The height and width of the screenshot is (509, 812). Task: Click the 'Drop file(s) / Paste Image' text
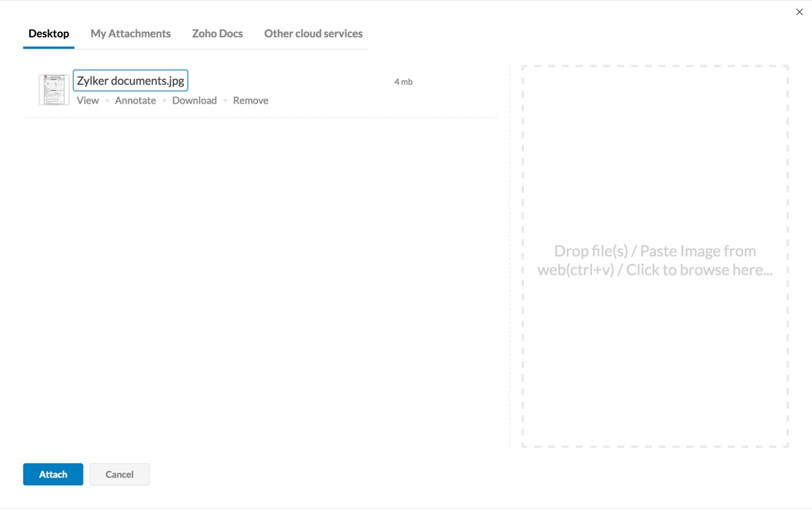tap(655, 261)
